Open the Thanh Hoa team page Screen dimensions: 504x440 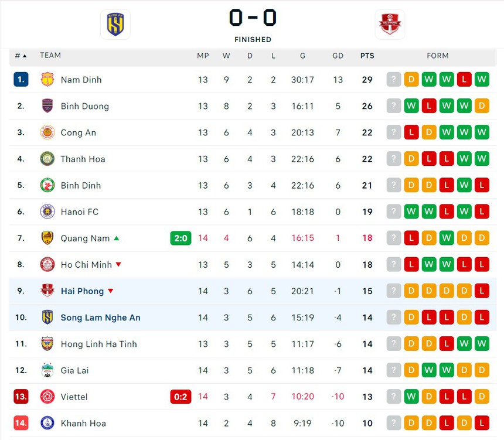(83, 159)
